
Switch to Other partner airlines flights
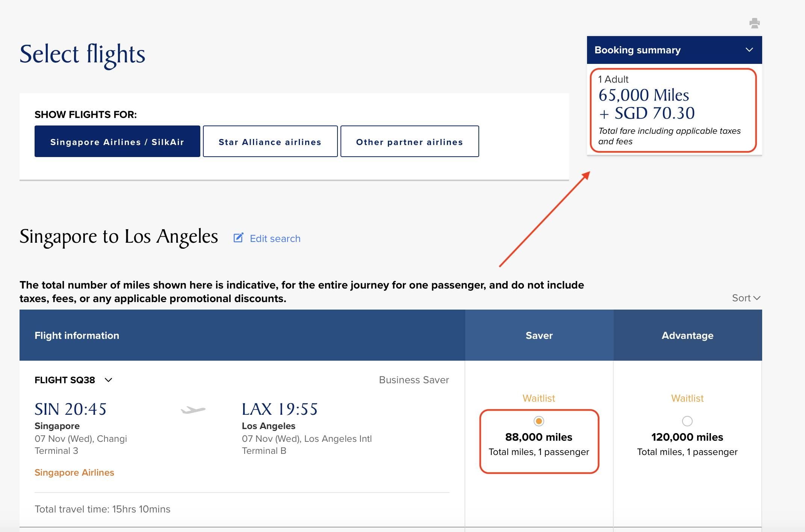pyautogui.click(x=410, y=142)
